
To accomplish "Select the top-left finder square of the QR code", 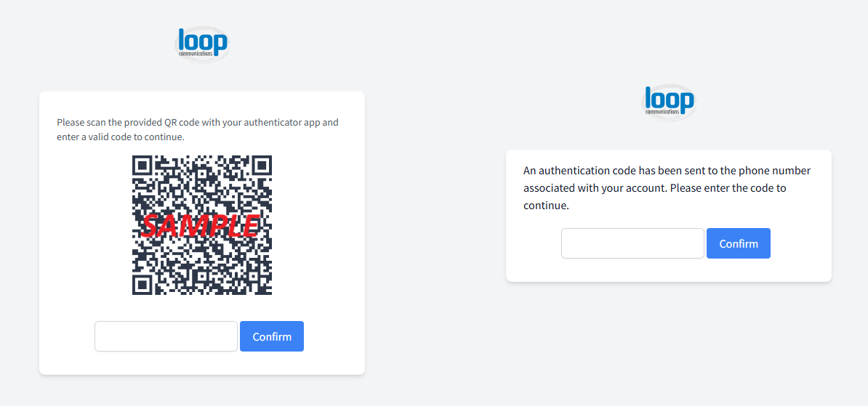I will point(142,166).
